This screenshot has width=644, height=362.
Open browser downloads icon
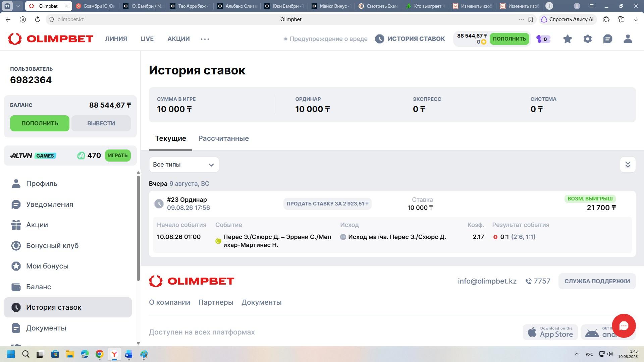(x=636, y=19)
